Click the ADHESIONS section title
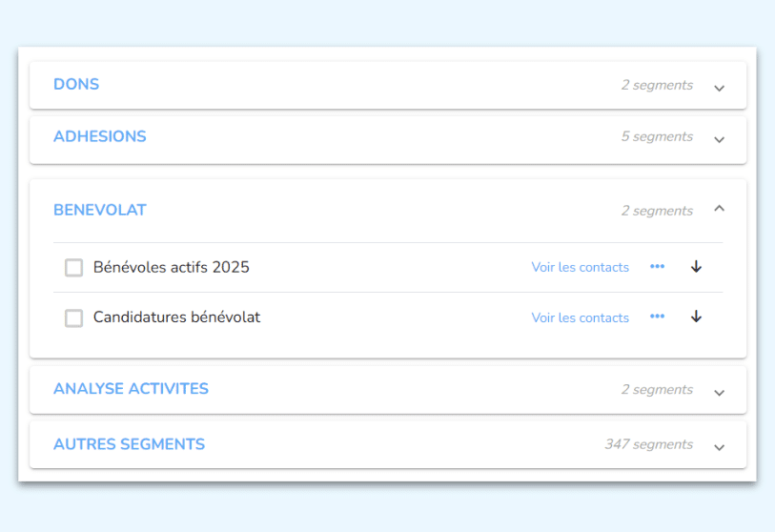 pos(100,136)
